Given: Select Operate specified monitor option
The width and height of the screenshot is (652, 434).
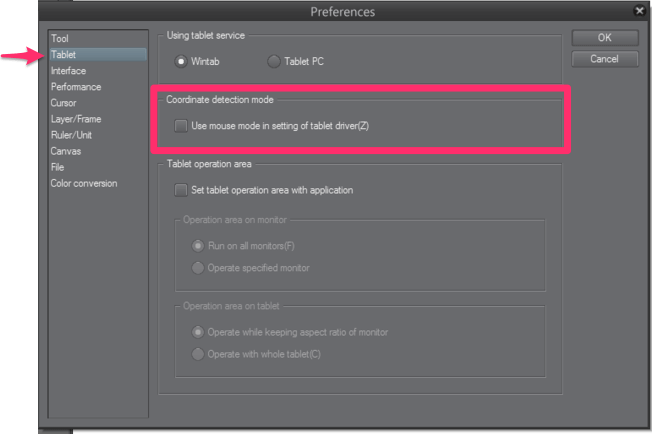Looking at the screenshot, I should point(198,268).
